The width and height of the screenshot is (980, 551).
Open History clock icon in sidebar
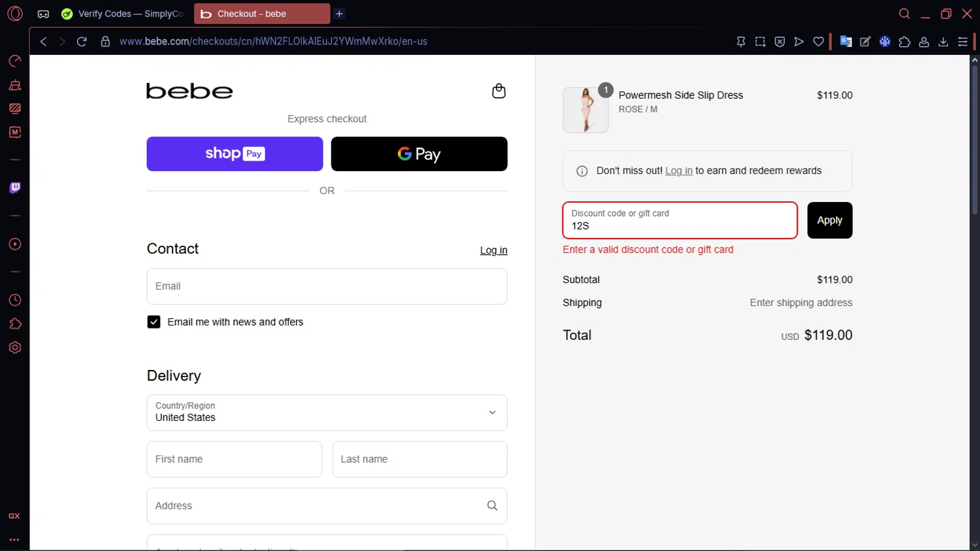click(15, 300)
